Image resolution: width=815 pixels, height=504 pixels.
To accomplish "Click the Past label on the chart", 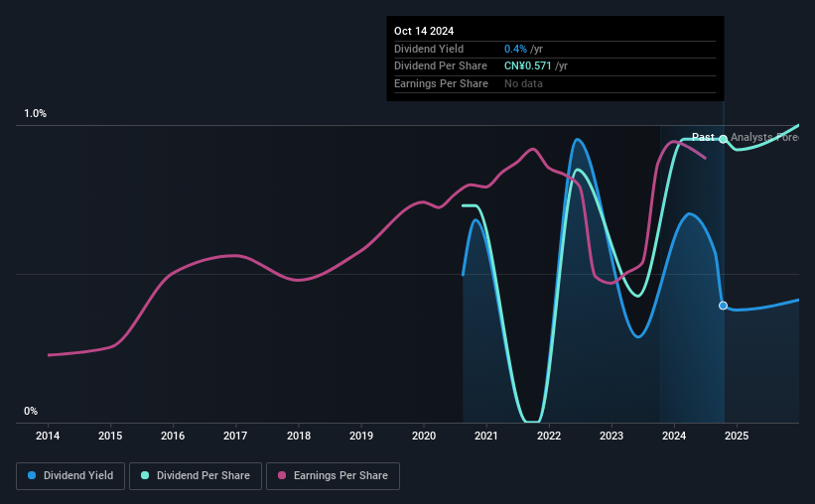I will pos(703,137).
